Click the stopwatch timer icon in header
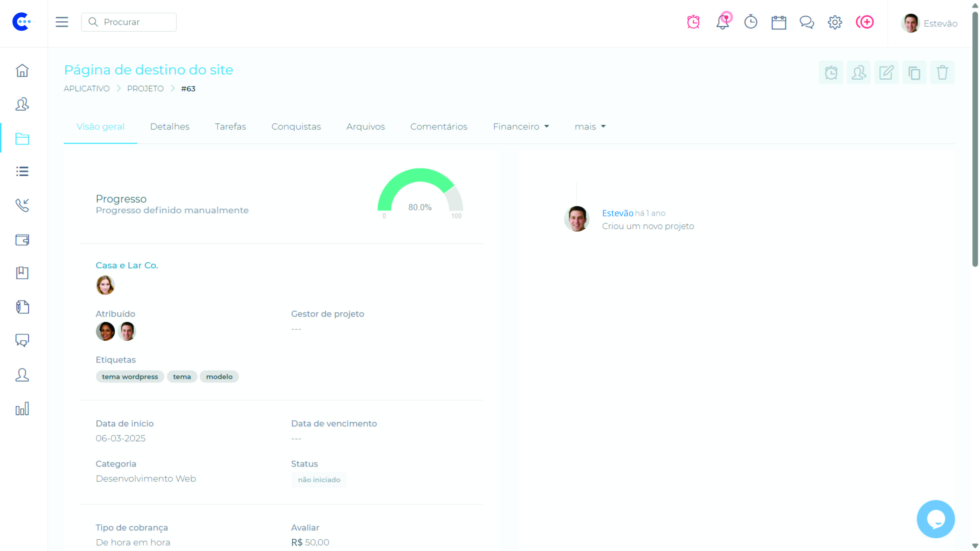Image resolution: width=980 pixels, height=551 pixels. pyautogui.click(x=751, y=22)
